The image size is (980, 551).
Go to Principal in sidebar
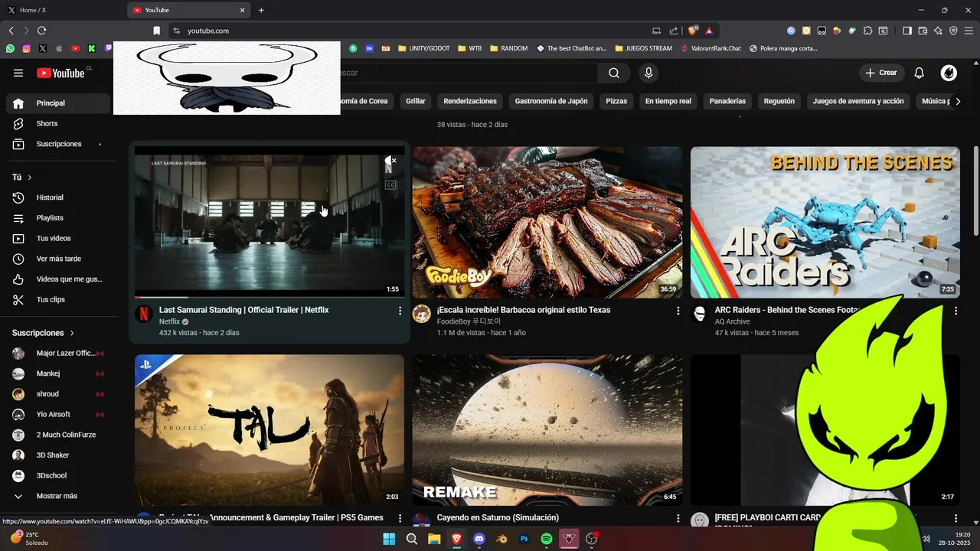coord(58,103)
